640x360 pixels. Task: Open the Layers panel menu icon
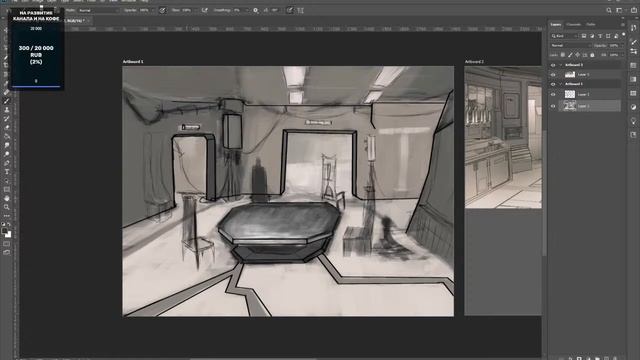(622, 25)
